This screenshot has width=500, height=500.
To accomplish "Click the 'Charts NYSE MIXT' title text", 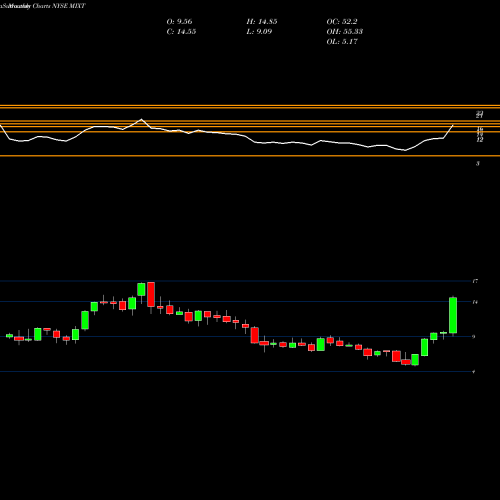I will point(59,6).
